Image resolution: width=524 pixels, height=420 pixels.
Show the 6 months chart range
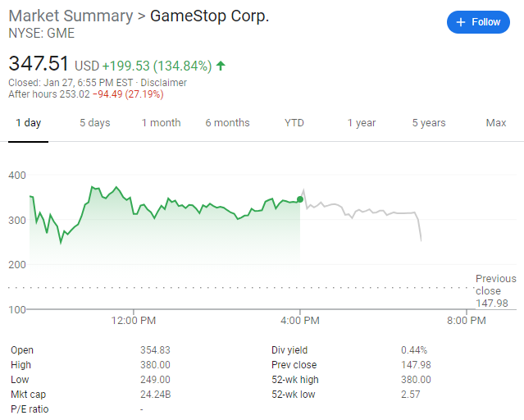click(227, 123)
